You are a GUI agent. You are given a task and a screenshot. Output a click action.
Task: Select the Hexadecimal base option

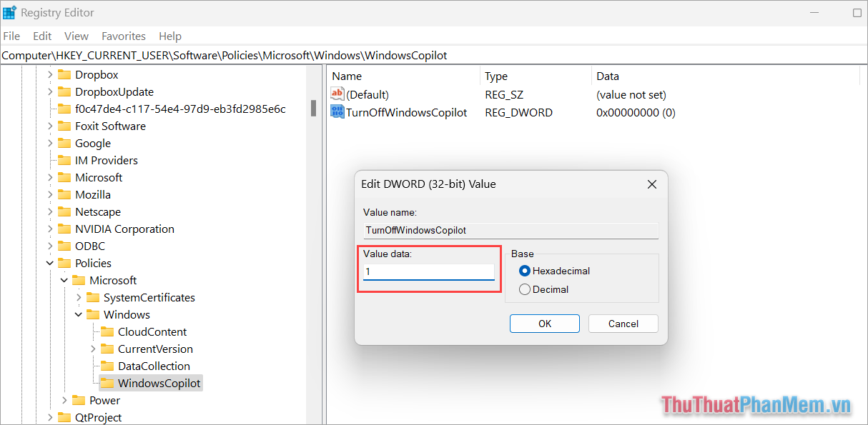click(x=526, y=271)
